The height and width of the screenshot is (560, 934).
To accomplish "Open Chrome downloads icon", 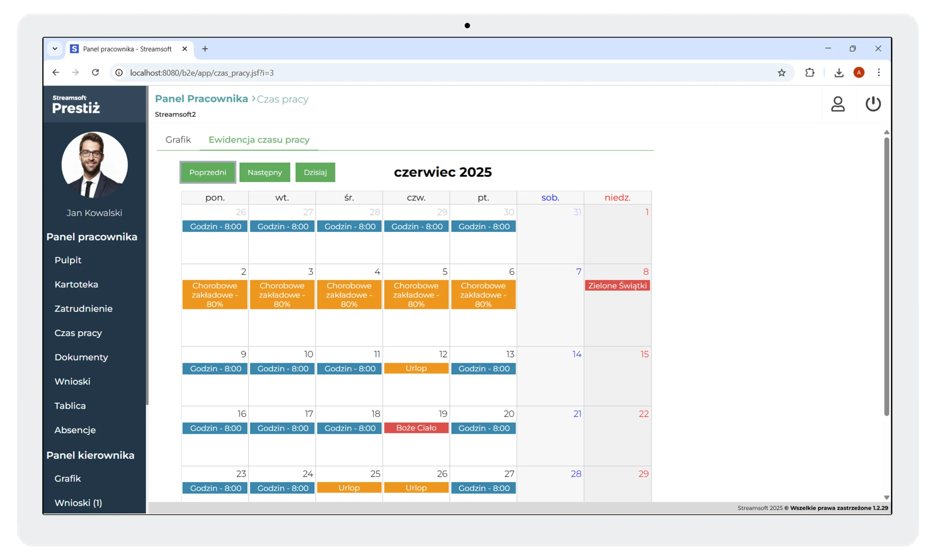I will [838, 73].
